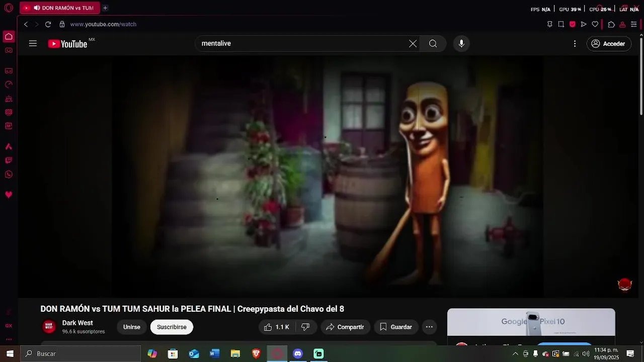The width and height of the screenshot is (644, 362).
Task: Reload the current YouTube page
Action: pyautogui.click(x=48, y=24)
